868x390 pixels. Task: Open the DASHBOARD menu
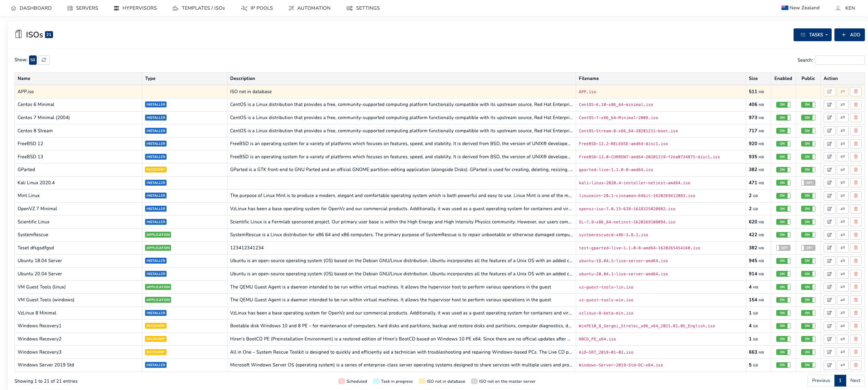point(31,8)
